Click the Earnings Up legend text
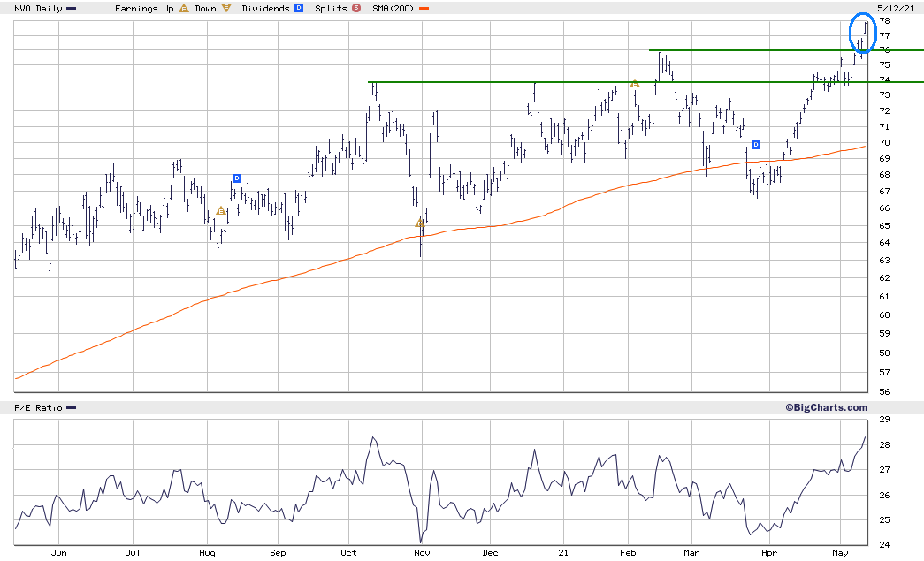This screenshot has width=924, height=561. (144, 8)
